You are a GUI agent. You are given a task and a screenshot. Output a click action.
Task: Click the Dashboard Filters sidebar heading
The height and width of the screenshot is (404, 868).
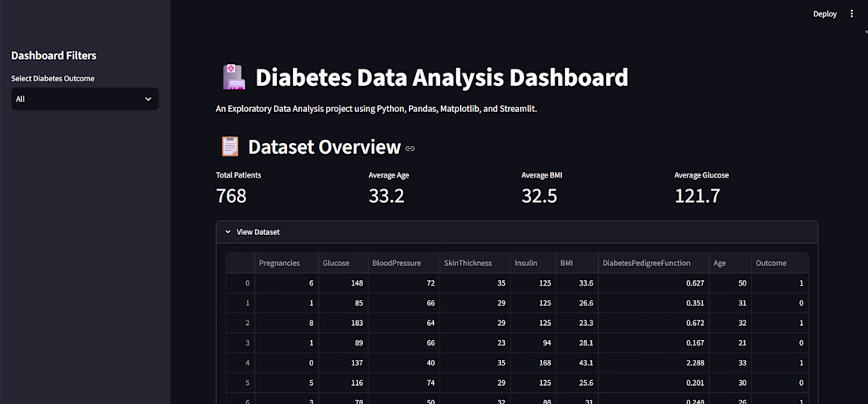(x=54, y=55)
